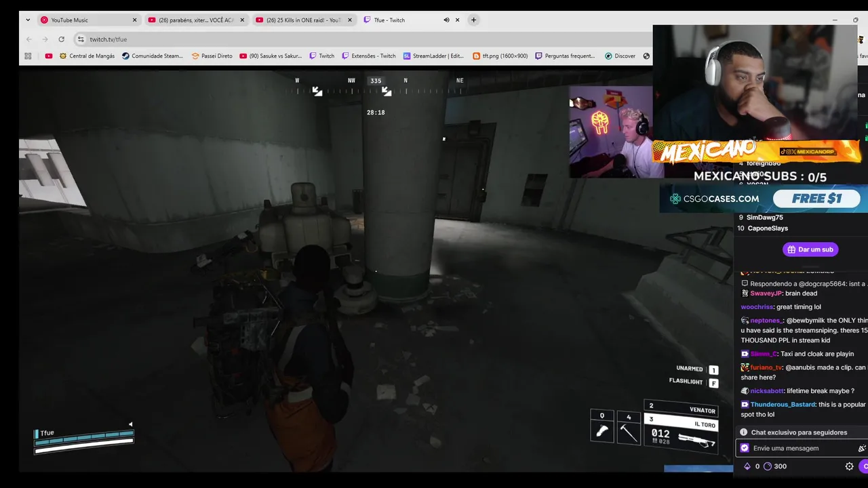
Task: Go back to the previous page
Action: 28,39
